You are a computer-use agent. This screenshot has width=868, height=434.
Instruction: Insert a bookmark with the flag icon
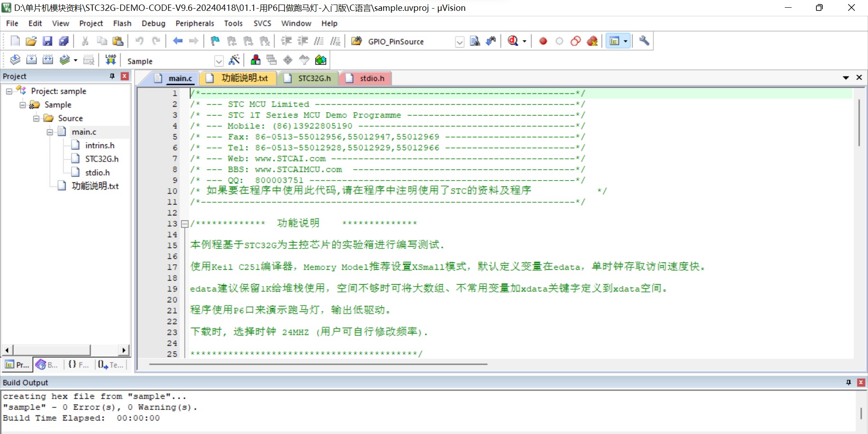(x=215, y=41)
